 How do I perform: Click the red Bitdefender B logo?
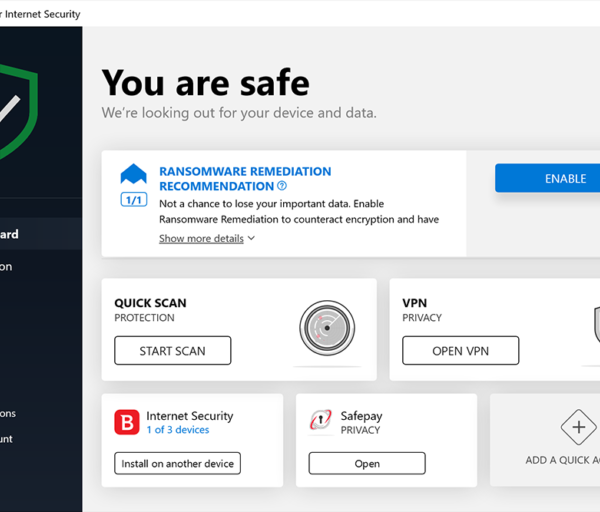pos(127,422)
